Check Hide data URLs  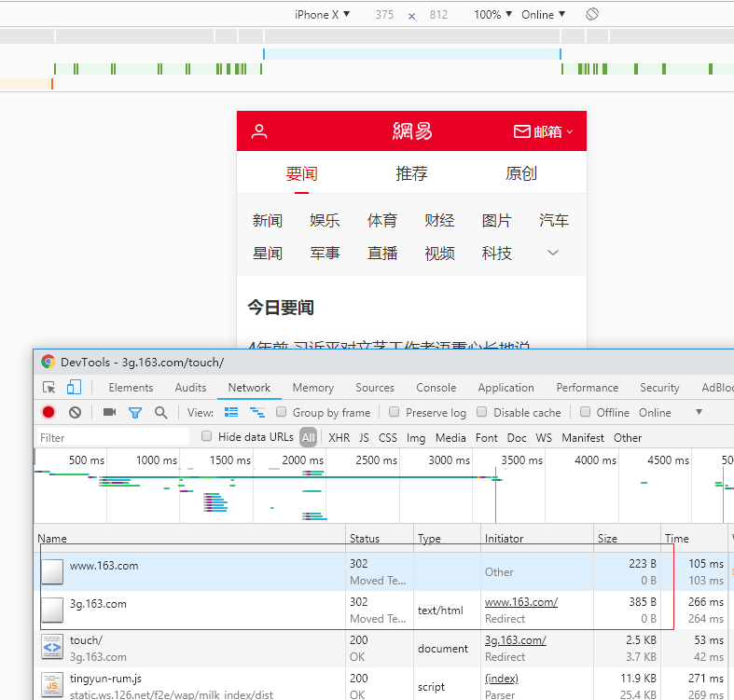[206, 436]
